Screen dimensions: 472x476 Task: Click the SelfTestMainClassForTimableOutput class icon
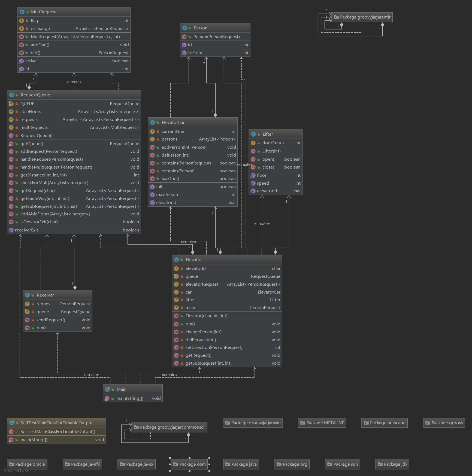[x=11, y=423]
